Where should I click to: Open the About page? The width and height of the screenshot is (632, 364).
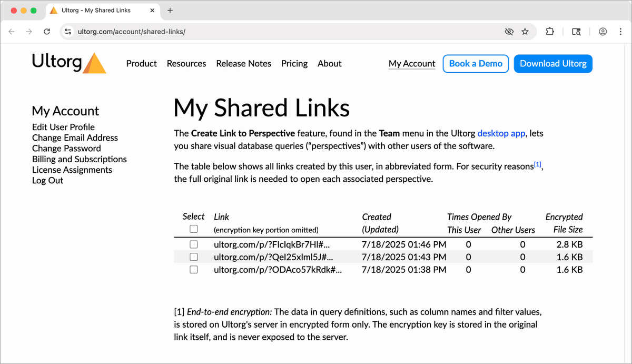330,64
